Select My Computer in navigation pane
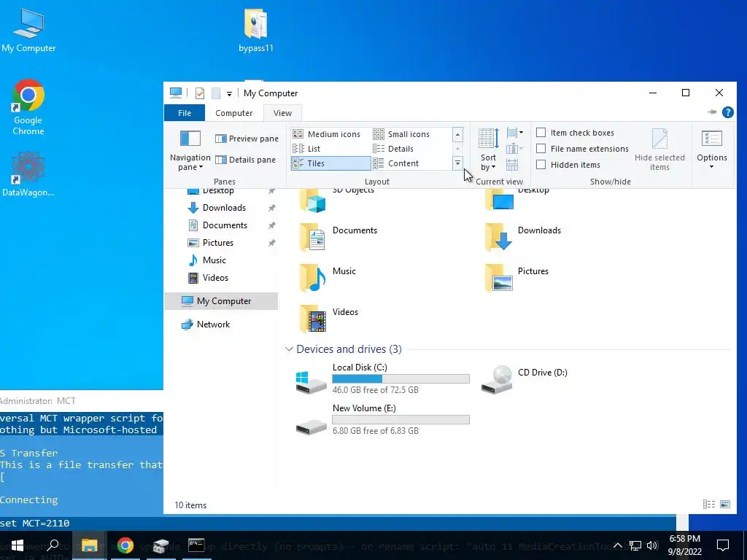Viewport: 747px width, 560px height. (222, 301)
